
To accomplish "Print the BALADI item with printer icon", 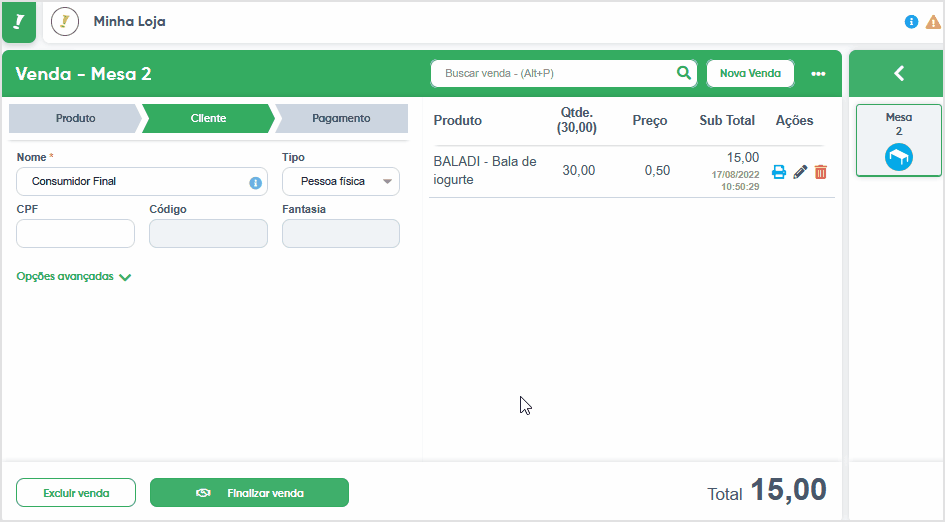I will pos(779,172).
